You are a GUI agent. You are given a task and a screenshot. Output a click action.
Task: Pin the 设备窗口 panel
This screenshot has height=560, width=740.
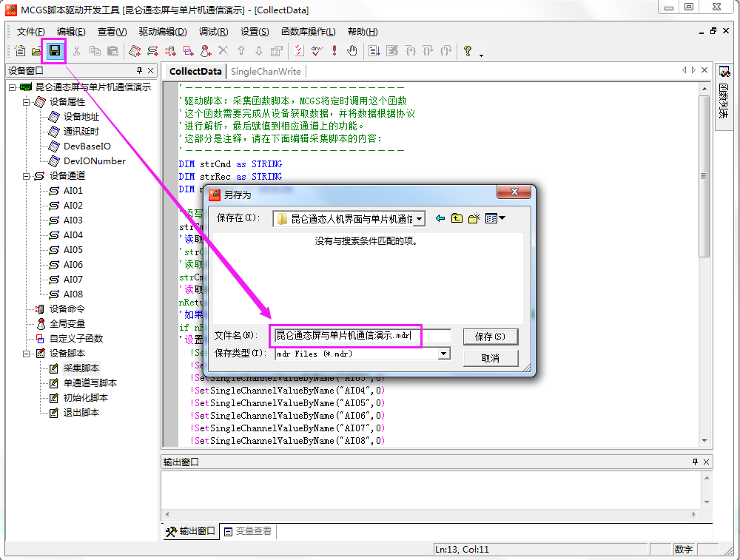(139, 71)
